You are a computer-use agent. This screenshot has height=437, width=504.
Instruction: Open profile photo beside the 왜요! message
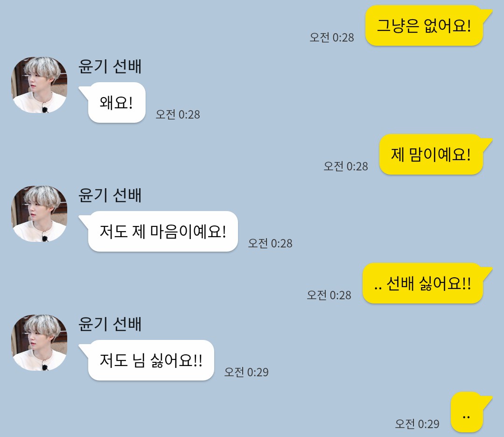[39, 85]
